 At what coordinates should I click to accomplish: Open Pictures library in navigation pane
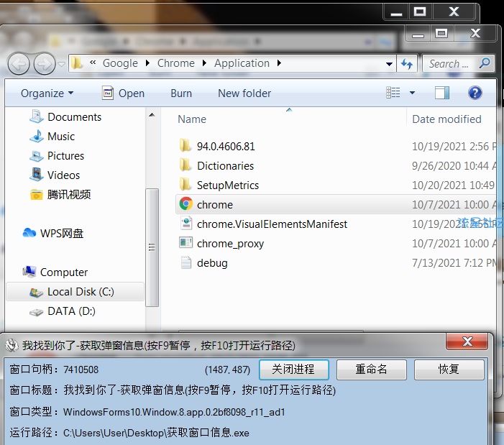click(x=57, y=156)
